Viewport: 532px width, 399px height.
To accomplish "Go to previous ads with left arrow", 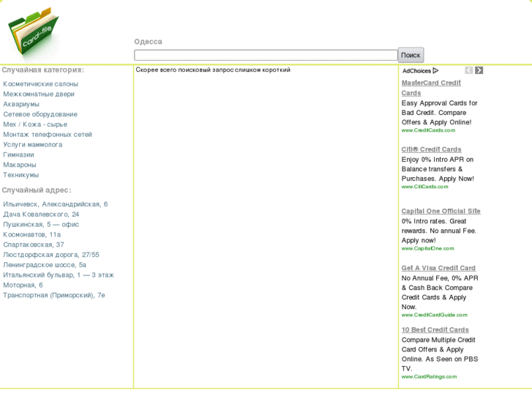I will (x=469, y=70).
